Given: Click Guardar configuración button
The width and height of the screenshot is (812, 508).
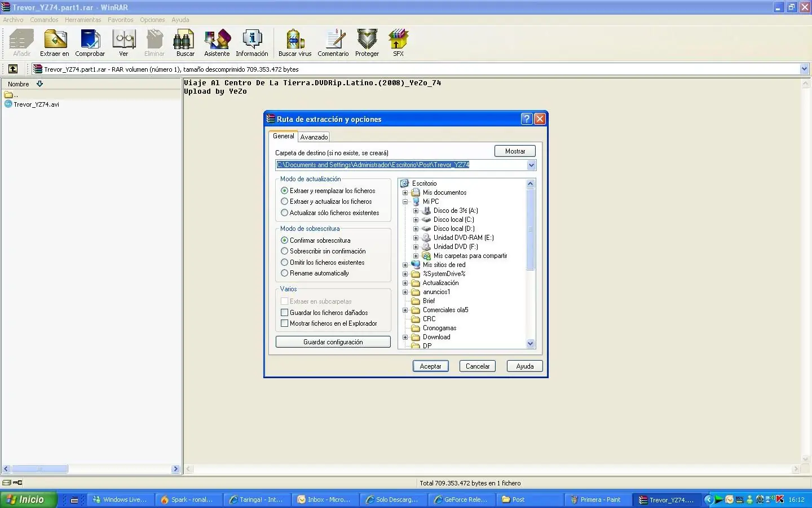Looking at the screenshot, I should 333,342.
